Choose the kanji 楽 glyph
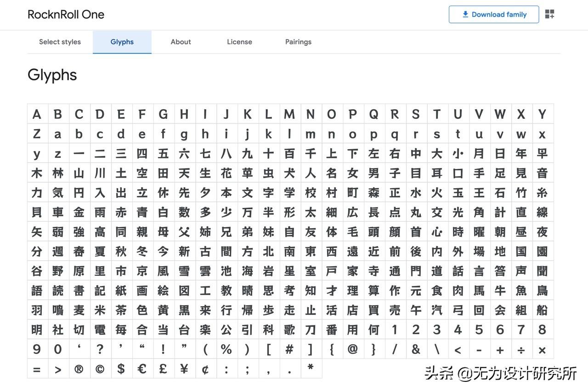Screen dimensions: 588x392 [x=205, y=330]
